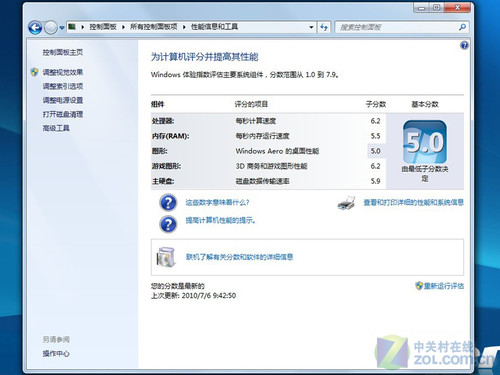Click the printer icon
This screenshot has width=500, height=375.
tap(346, 203)
